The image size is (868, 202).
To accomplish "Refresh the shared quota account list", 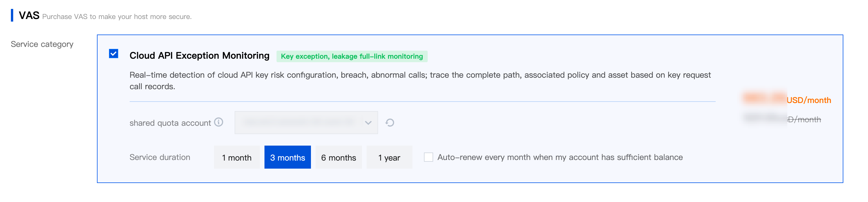I will tap(390, 123).
